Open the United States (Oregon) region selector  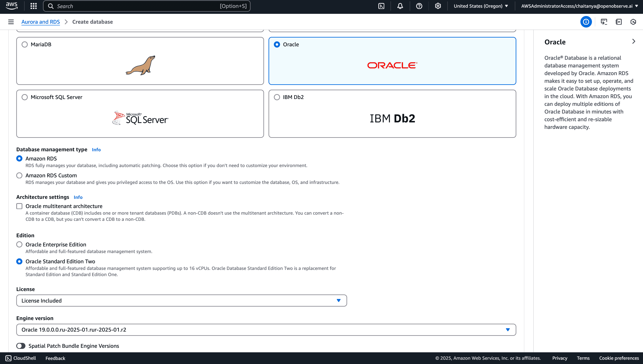(480, 6)
